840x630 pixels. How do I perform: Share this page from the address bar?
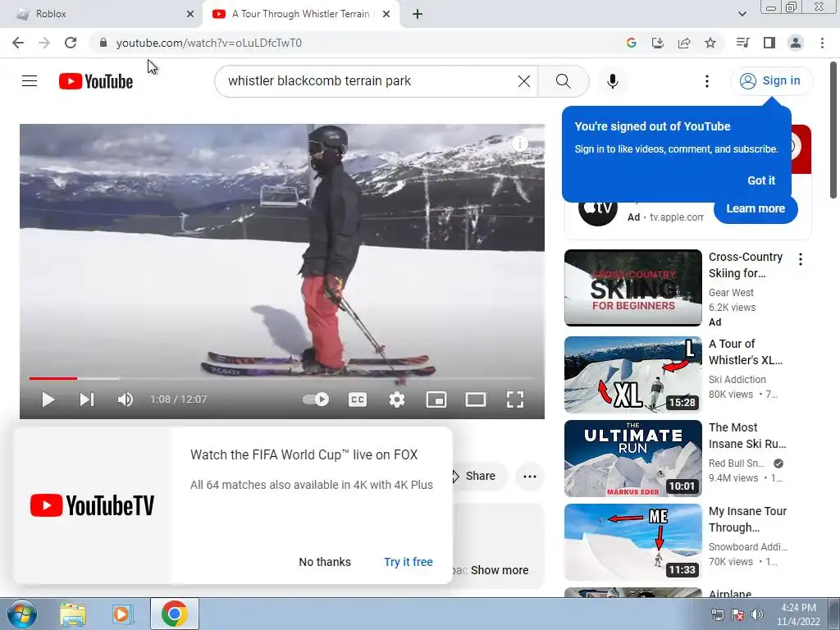[x=684, y=43]
